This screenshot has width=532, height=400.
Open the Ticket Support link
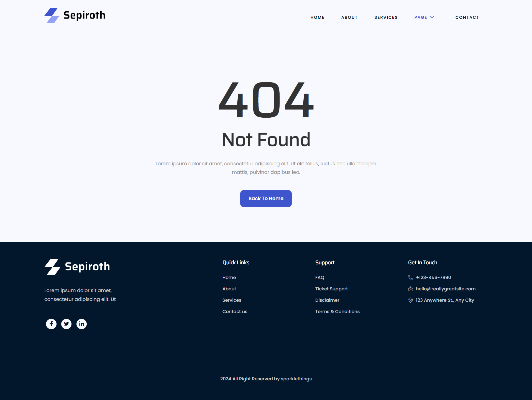(331, 289)
